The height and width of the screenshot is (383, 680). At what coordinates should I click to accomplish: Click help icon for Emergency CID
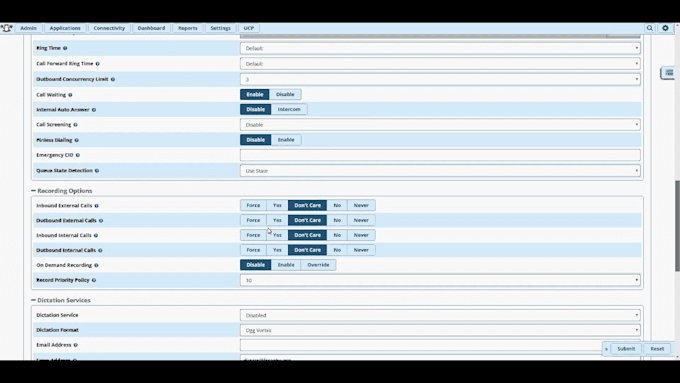coord(78,155)
